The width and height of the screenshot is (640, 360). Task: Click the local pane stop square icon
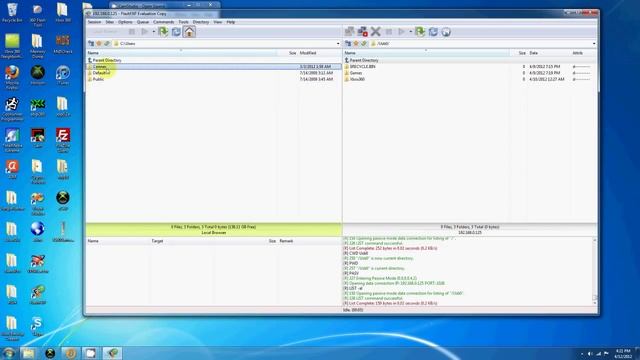(131, 32)
